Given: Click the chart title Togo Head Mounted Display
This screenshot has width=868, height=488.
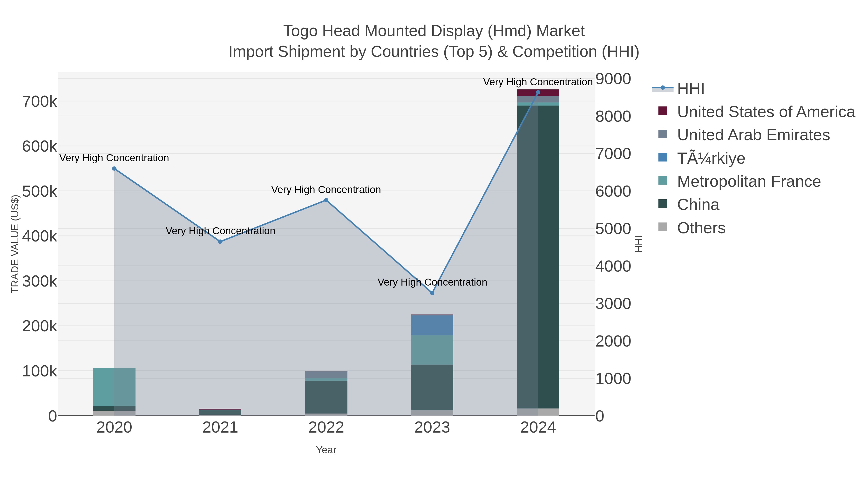Looking at the screenshot, I should coord(434,31).
